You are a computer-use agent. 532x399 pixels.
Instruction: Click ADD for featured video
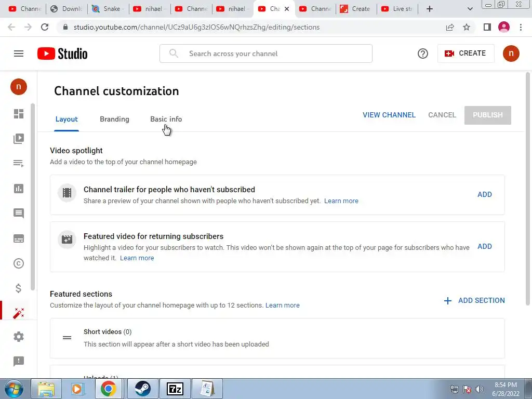[x=485, y=246]
